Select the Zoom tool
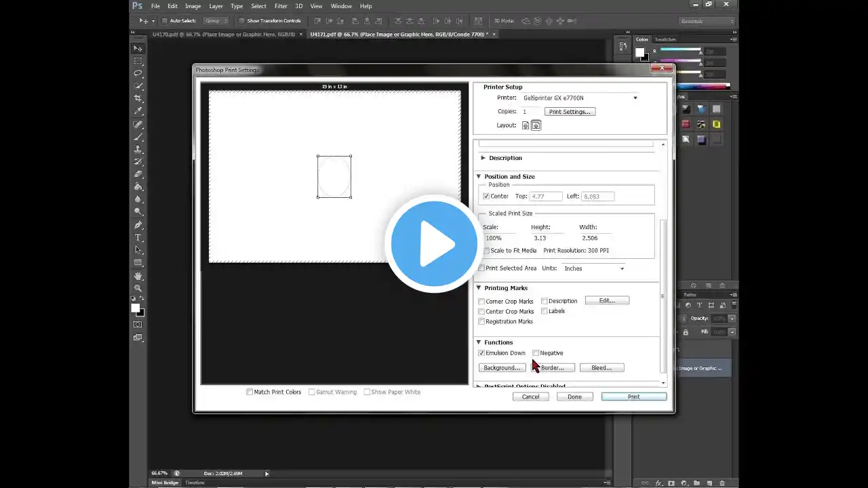The image size is (868, 488). coord(138,289)
